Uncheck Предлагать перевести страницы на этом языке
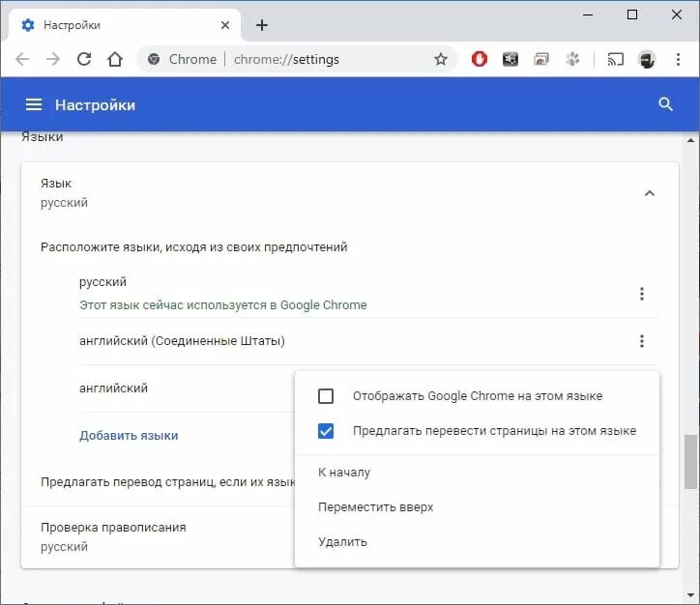700x605 pixels. 326,431
